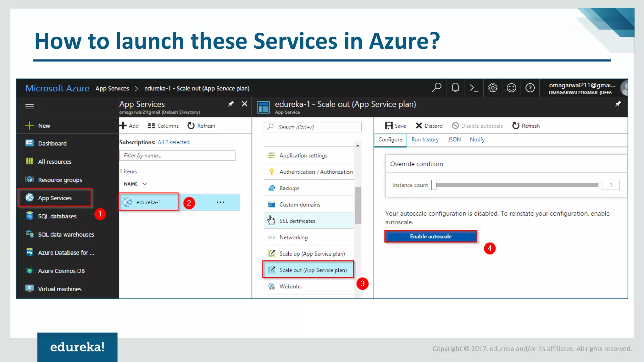Click the SQL data warehouses icon
644x362 pixels.
30,234
